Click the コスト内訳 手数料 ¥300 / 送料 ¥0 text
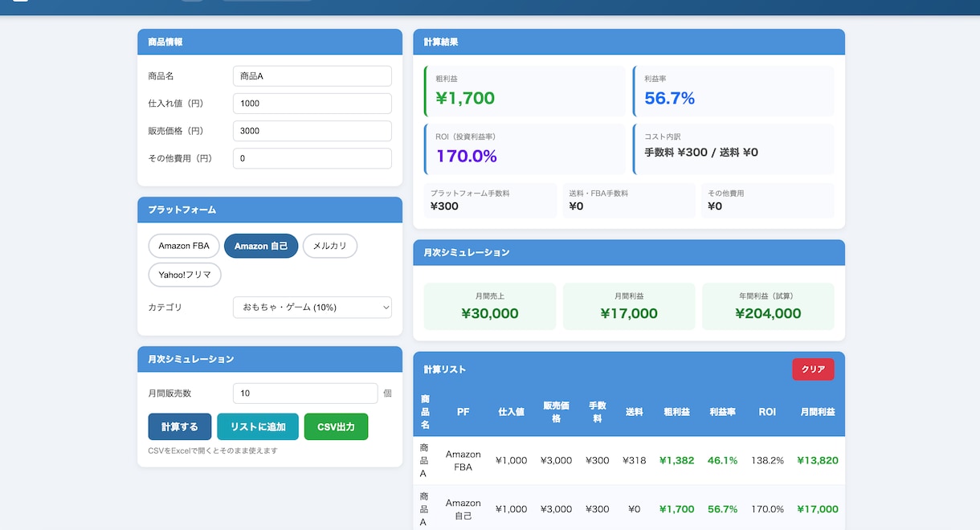Screen dimensions: 980x530 coord(701,152)
